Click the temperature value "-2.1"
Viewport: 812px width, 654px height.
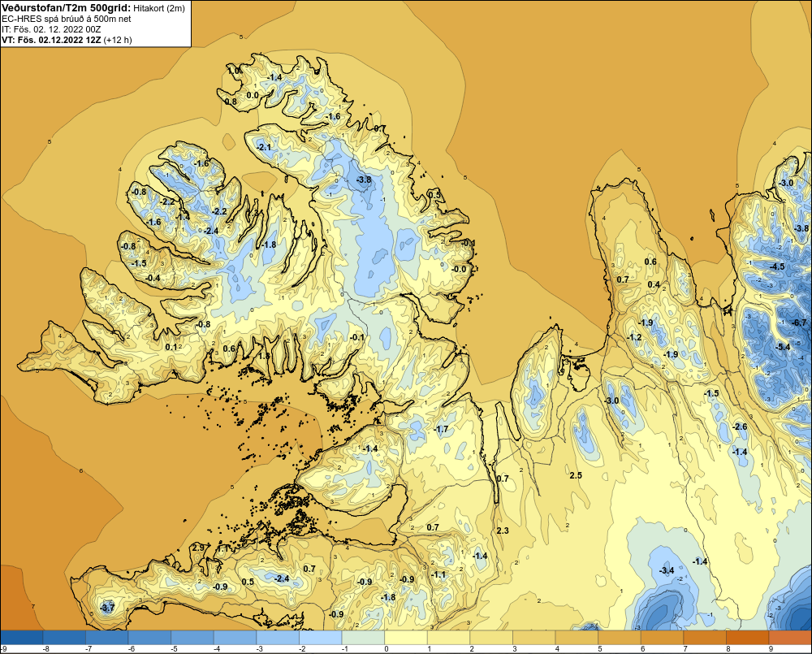click(x=264, y=148)
